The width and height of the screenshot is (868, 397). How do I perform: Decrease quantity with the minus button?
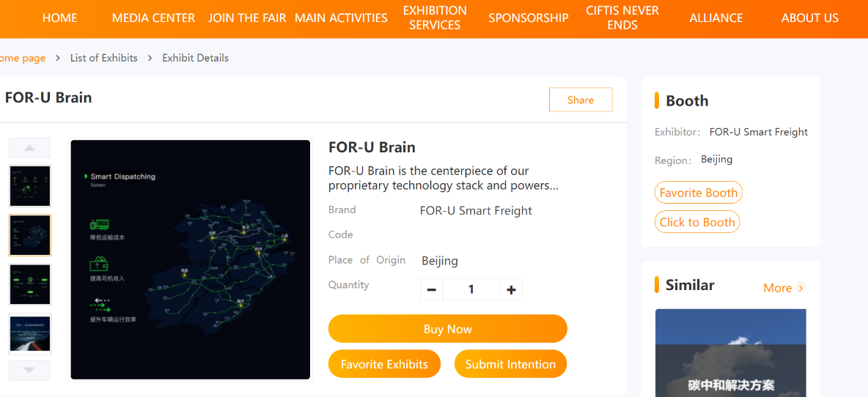click(432, 290)
